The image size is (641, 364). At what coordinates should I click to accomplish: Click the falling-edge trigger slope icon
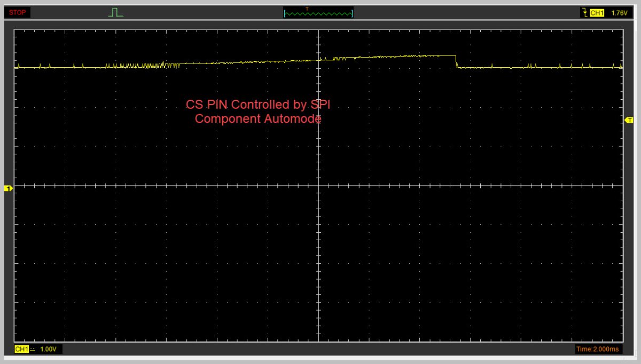click(584, 12)
